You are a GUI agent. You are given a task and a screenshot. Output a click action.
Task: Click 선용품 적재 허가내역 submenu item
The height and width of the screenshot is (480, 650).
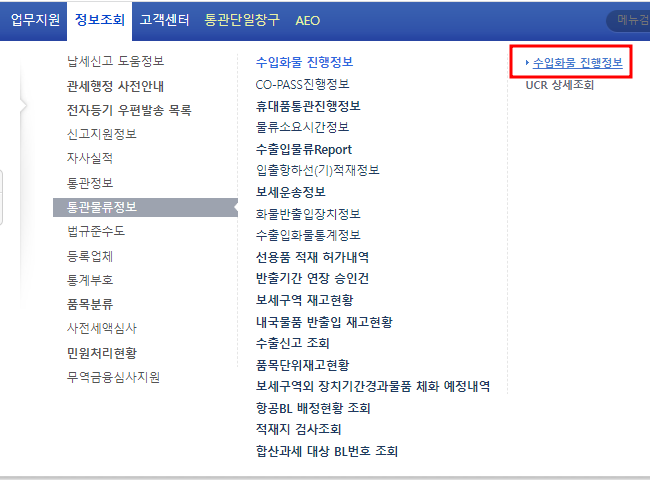(312, 257)
